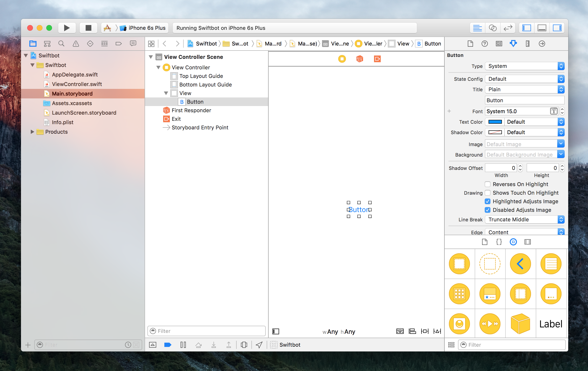
Task: Select the Stop button in toolbar
Action: 88,28
